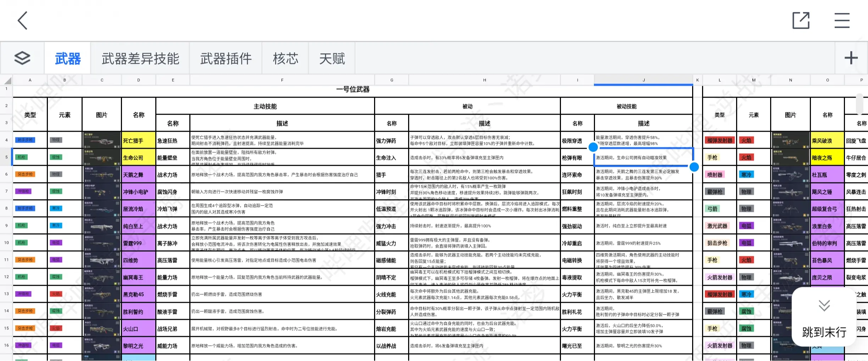Switch to the 武器差异技能 tab
The height and width of the screenshot is (361, 868).
point(141,59)
